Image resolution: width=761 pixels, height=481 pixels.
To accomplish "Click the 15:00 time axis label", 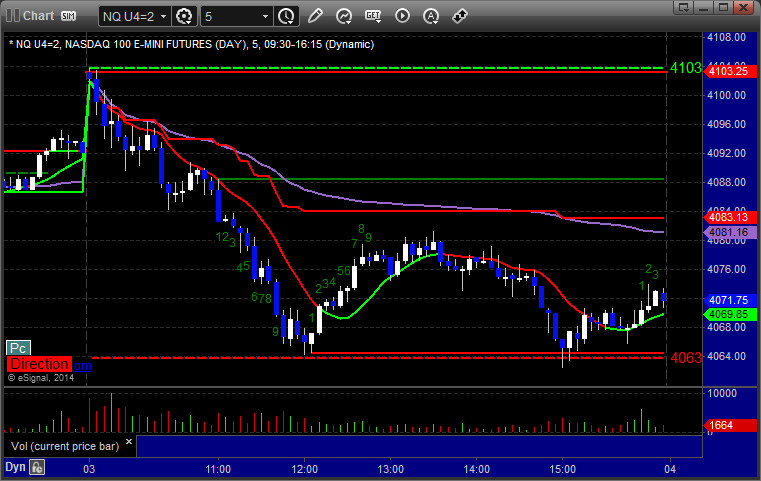I will [562, 469].
